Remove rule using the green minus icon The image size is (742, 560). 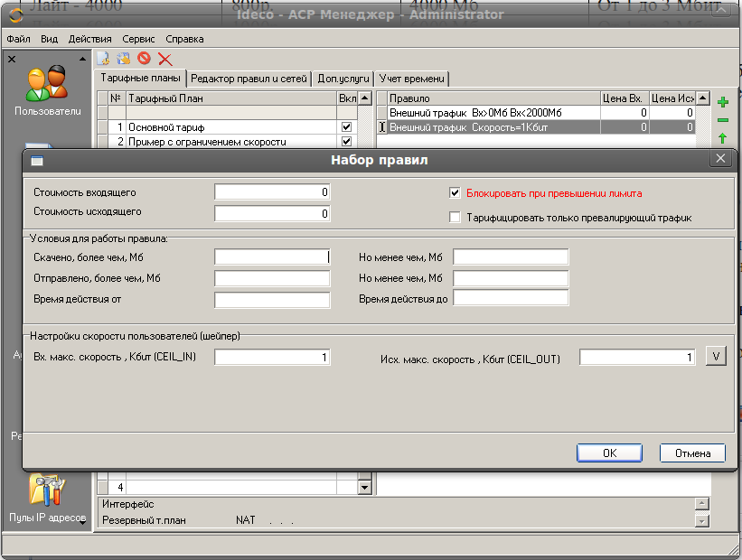coord(722,119)
